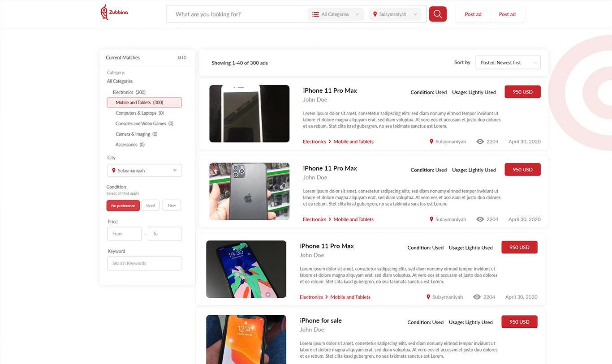Screen dimensions: 612x364
Task: Select the No preference condition
Action: (123, 206)
